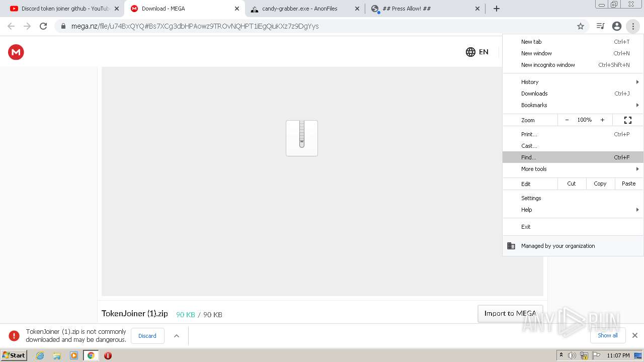Select New tab in Chrome menu
This screenshot has height=362, width=644.
tap(573, 42)
